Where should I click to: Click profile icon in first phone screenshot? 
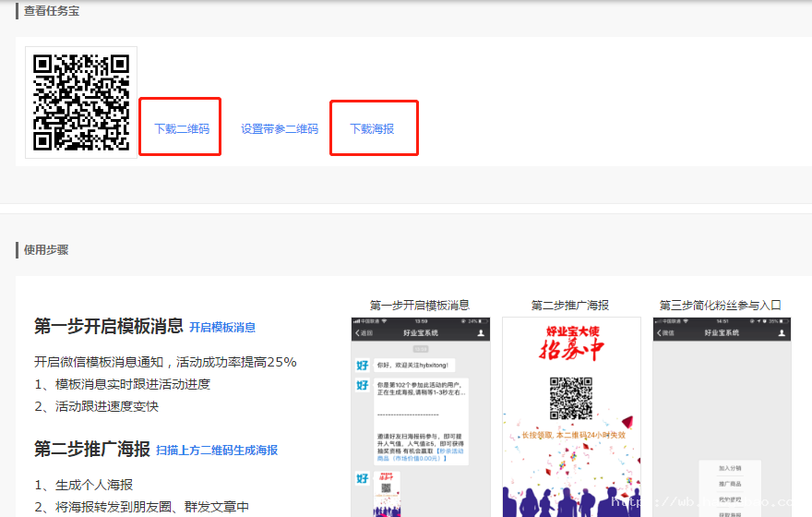click(x=481, y=333)
